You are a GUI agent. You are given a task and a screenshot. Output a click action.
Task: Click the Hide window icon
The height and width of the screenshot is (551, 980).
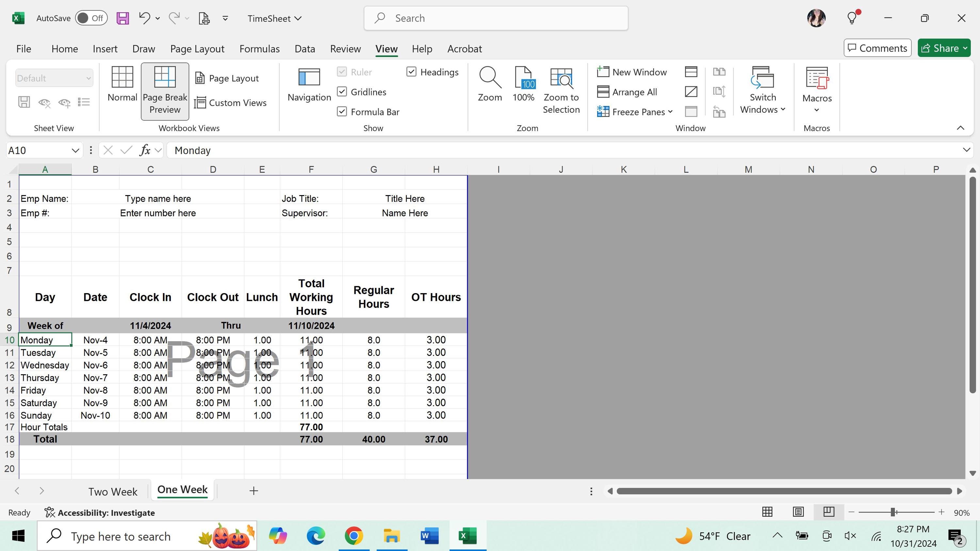coord(691,92)
